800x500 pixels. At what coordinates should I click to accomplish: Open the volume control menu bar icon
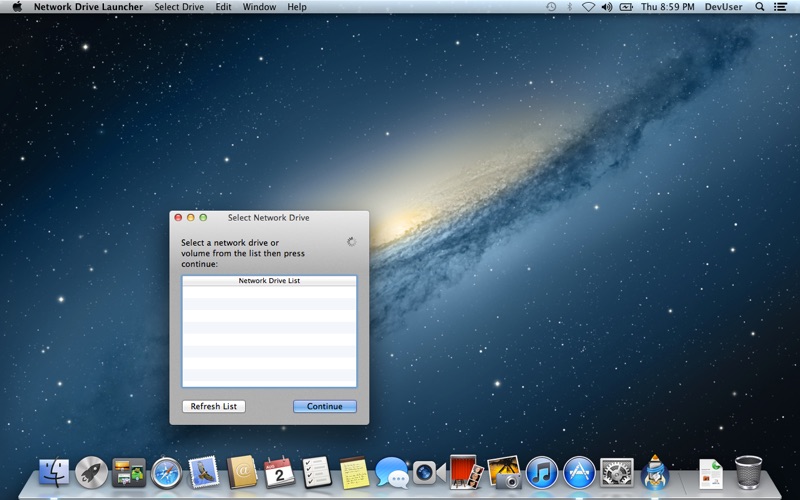[x=607, y=7]
